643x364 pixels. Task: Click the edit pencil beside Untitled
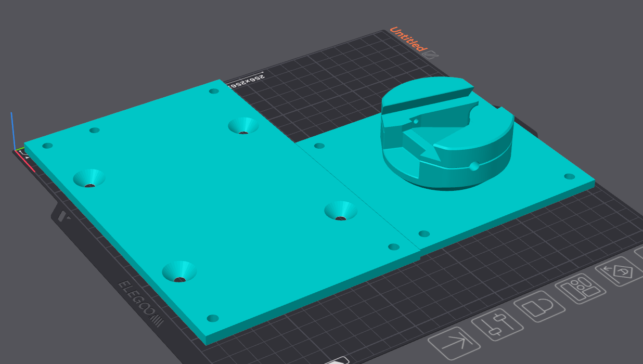tap(430, 54)
